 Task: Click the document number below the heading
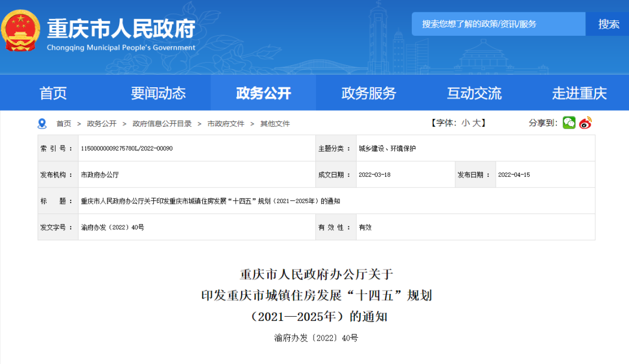click(316, 338)
